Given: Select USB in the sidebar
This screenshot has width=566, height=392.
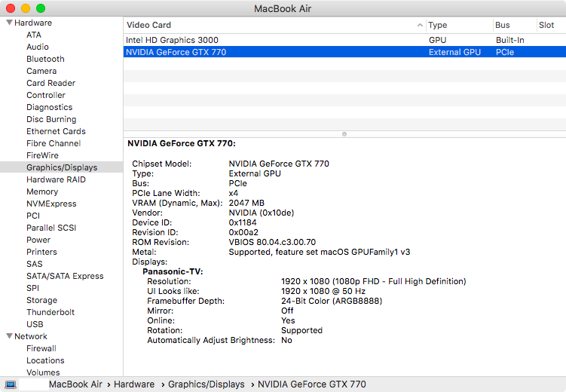Looking at the screenshot, I should pyautogui.click(x=35, y=324).
